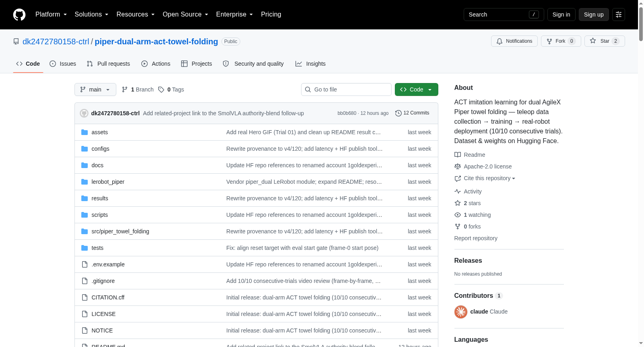Screen dimensions: 644x347
Task: View the 12 Commits history
Action: coord(412,113)
